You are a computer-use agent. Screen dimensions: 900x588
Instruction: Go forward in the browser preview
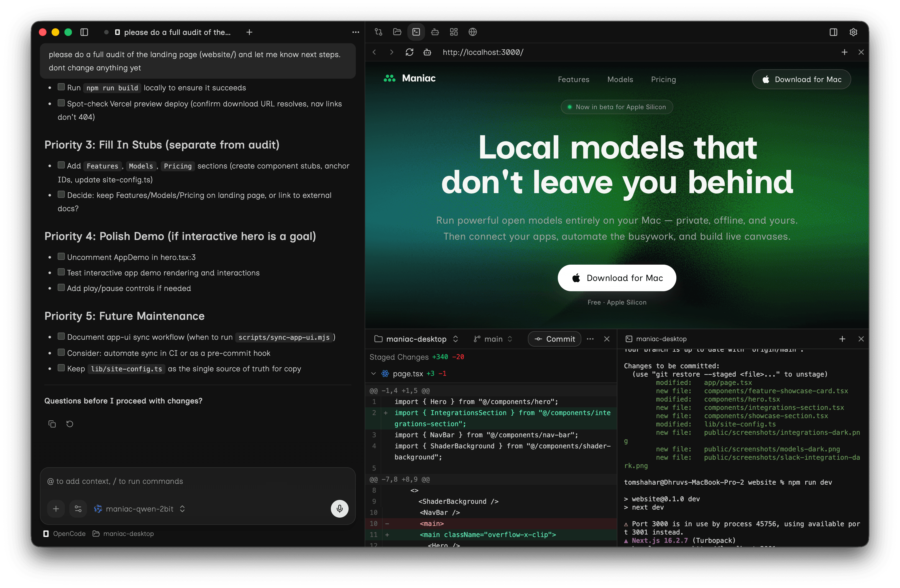tap(392, 52)
